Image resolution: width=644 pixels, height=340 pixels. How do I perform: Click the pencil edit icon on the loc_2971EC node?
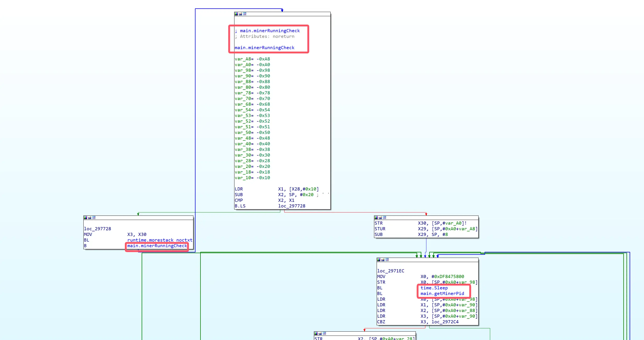[383, 260]
